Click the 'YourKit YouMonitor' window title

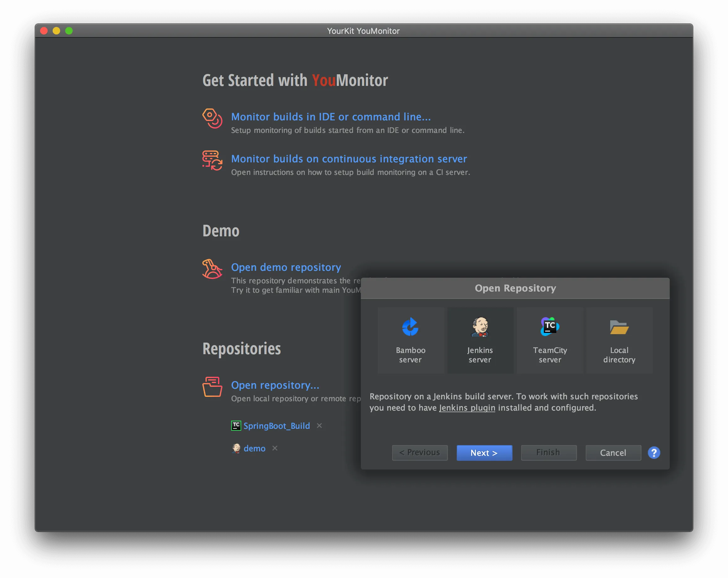pos(363,31)
